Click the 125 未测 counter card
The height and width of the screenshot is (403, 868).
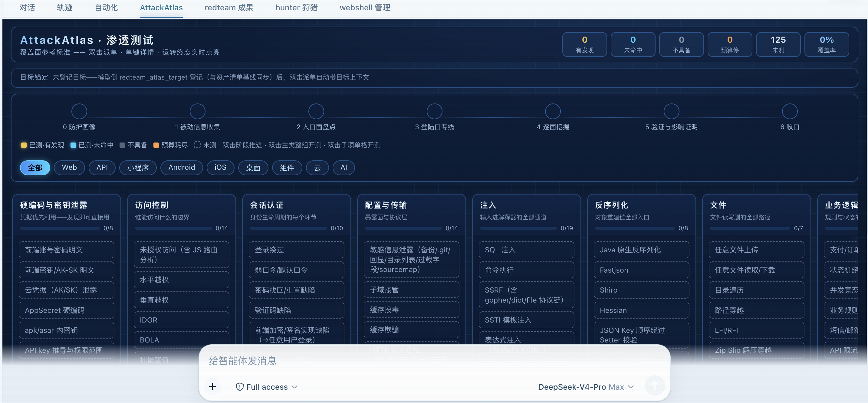[778, 44]
